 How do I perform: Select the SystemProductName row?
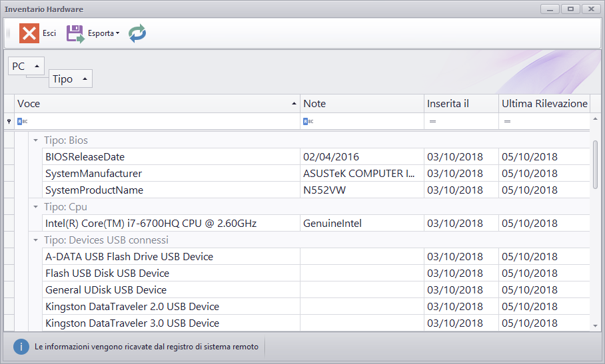pos(316,190)
